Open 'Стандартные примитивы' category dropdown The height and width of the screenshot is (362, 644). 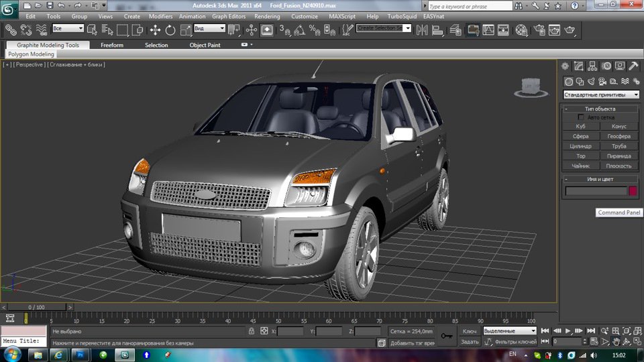601,95
